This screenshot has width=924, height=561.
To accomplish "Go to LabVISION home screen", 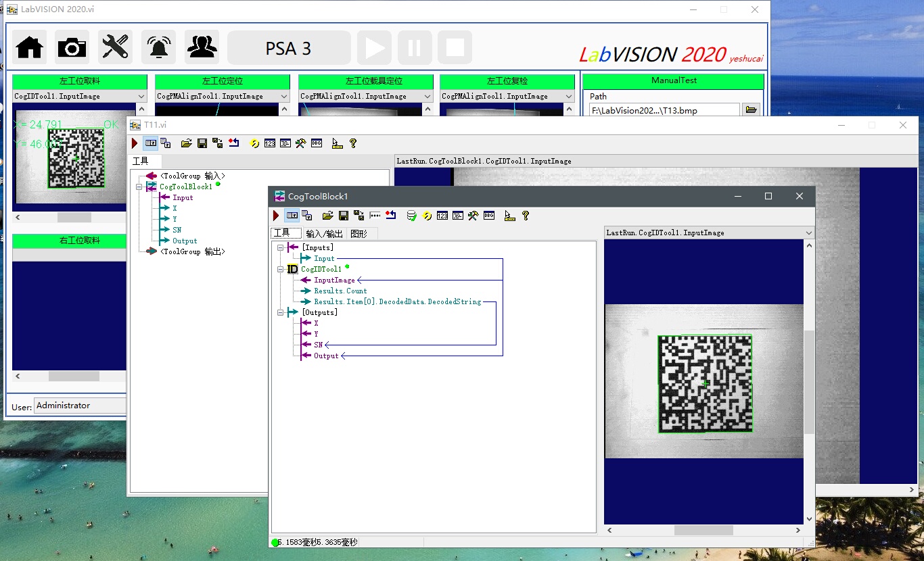I will tap(30, 47).
